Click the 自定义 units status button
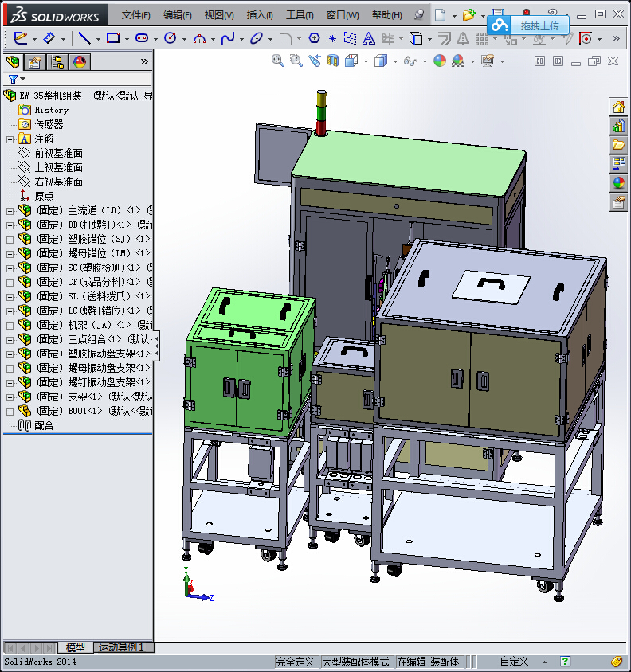 [515, 662]
